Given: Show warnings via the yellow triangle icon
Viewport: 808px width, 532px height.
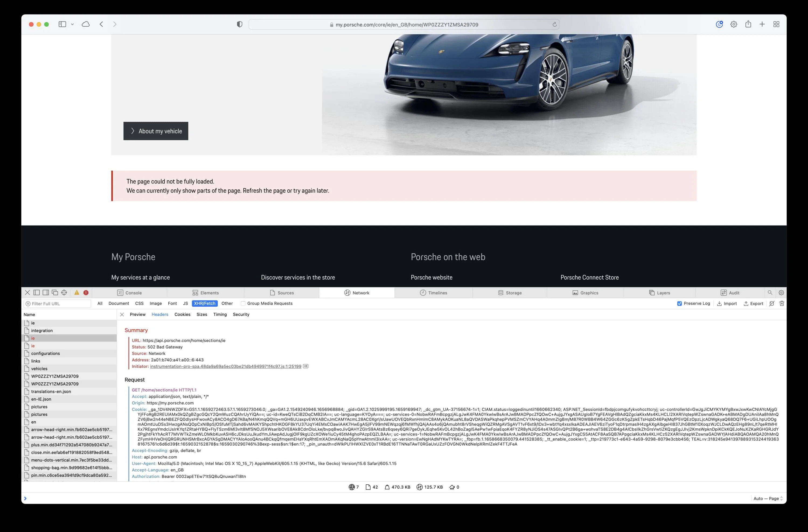Looking at the screenshot, I should pos(77,293).
